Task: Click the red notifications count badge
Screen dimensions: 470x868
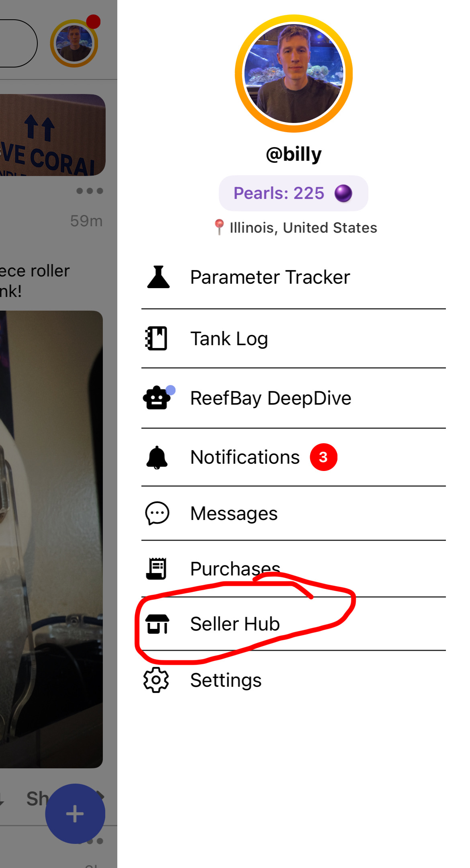Action: 323,457
